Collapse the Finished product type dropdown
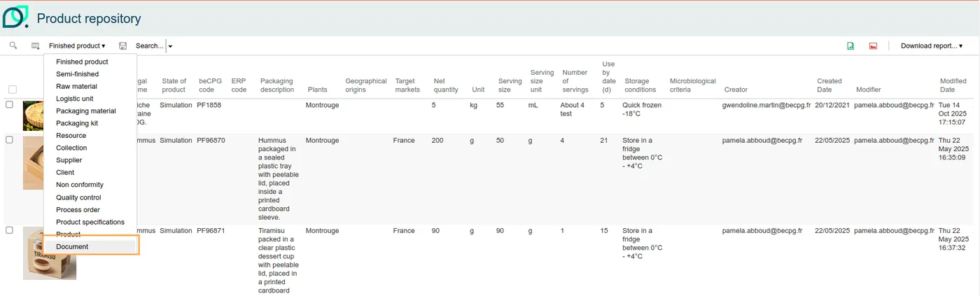Viewport: 980px width, 296px height. point(77,46)
